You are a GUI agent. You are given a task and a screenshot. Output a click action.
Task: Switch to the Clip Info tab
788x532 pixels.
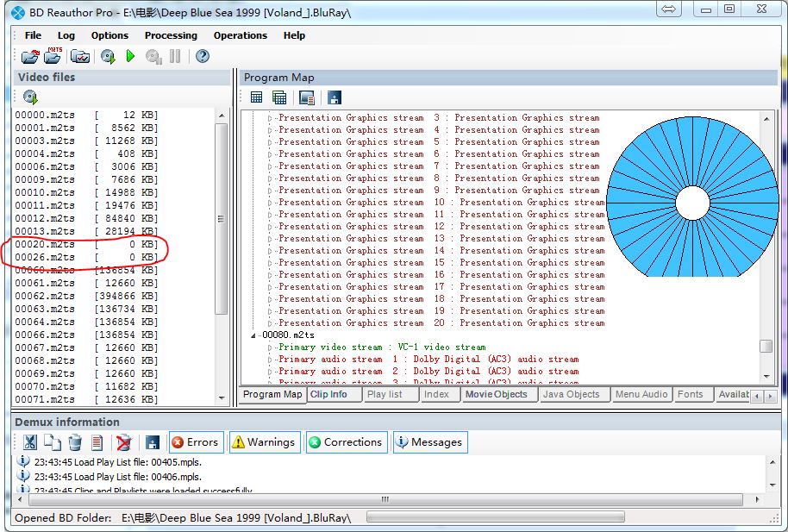click(x=335, y=395)
